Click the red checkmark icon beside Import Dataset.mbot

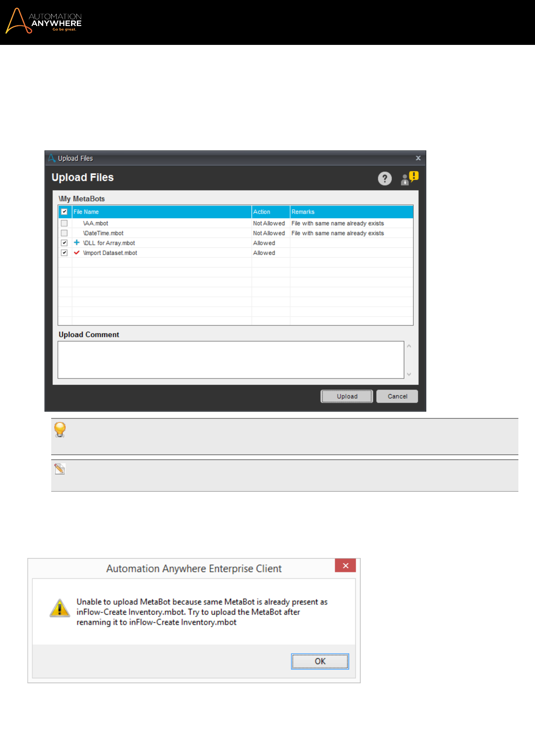(77, 252)
